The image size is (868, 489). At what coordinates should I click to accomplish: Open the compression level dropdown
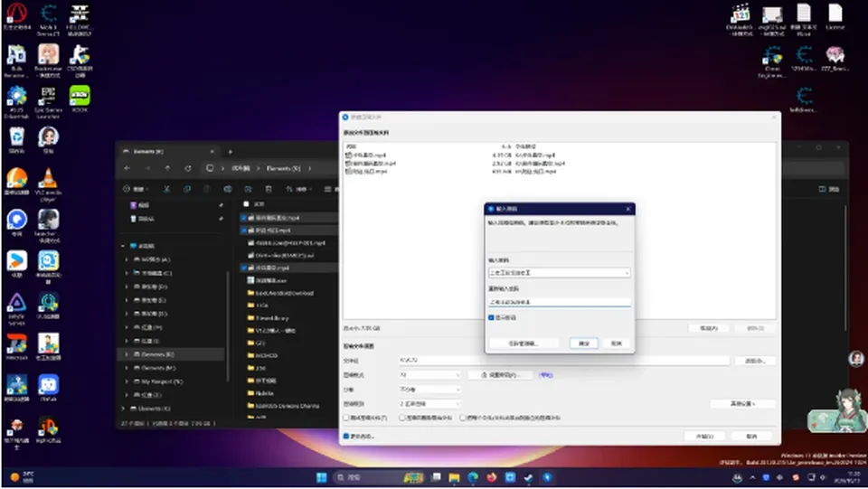click(430, 404)
